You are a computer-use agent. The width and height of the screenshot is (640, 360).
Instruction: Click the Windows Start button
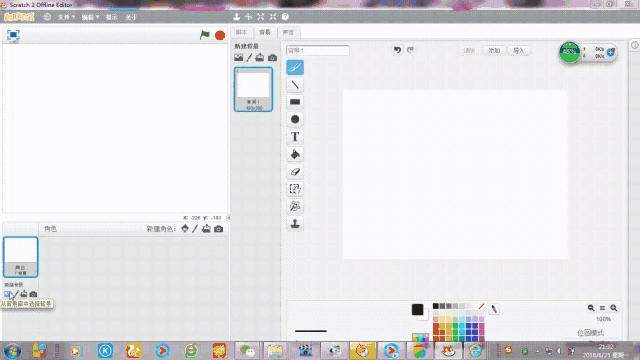[13, 351]
